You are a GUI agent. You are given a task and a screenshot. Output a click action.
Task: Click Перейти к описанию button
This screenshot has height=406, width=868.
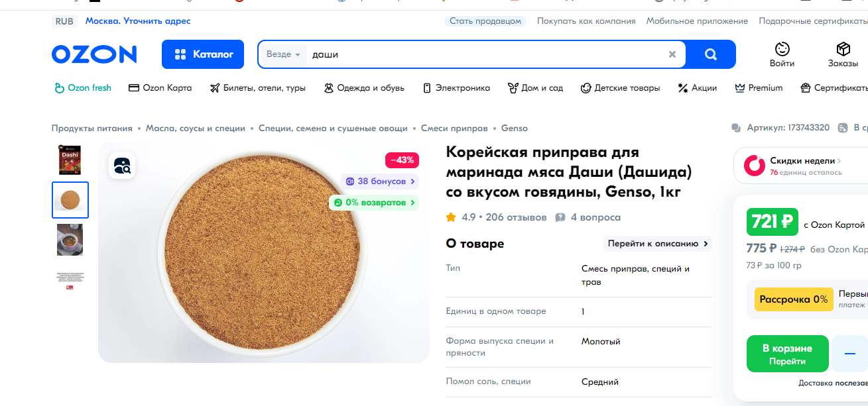[x=657, y=244]
